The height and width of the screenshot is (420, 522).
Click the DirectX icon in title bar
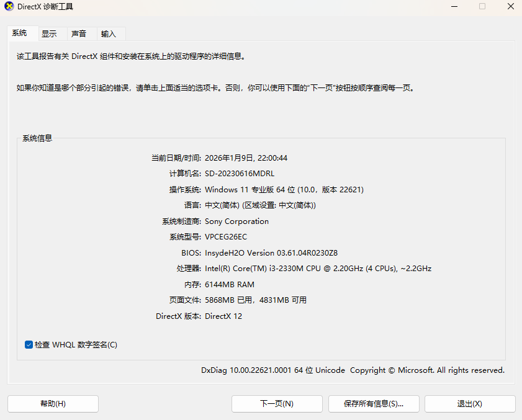9,6
